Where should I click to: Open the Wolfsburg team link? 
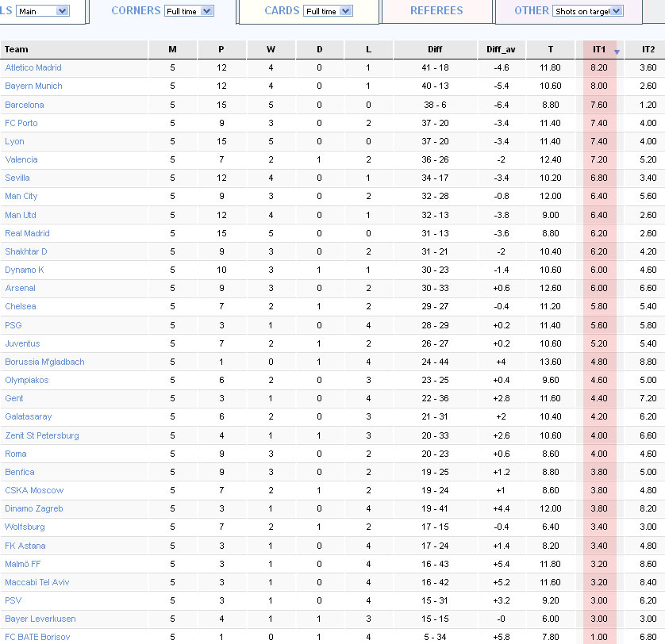(25, 527)
